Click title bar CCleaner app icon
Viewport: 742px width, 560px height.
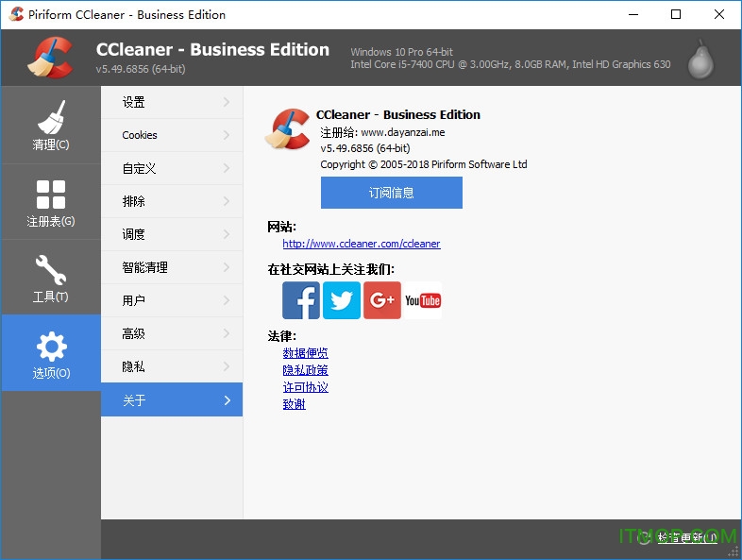[16, 14]
